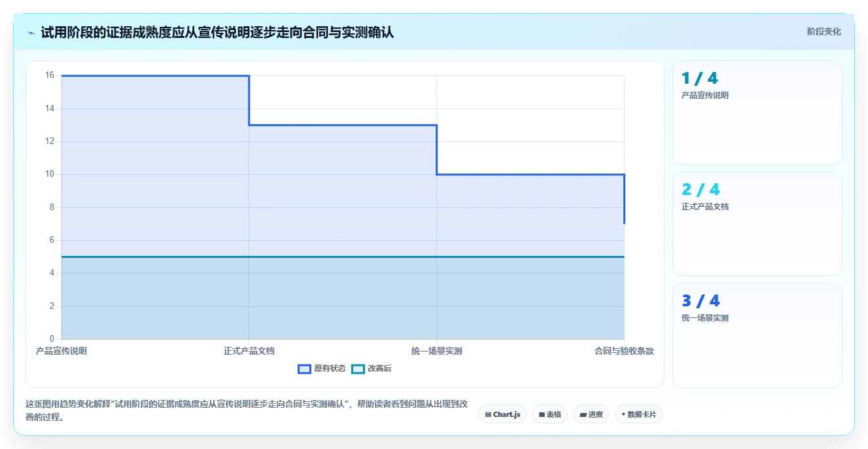Open the 2 / 4 正式产品文档 card
868x449 pixels.
pyautogui.click(x=757, y=224)
